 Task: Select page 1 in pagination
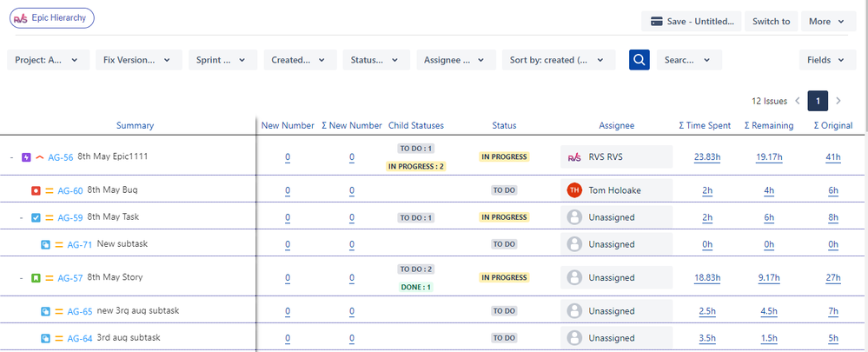point(817,102)
